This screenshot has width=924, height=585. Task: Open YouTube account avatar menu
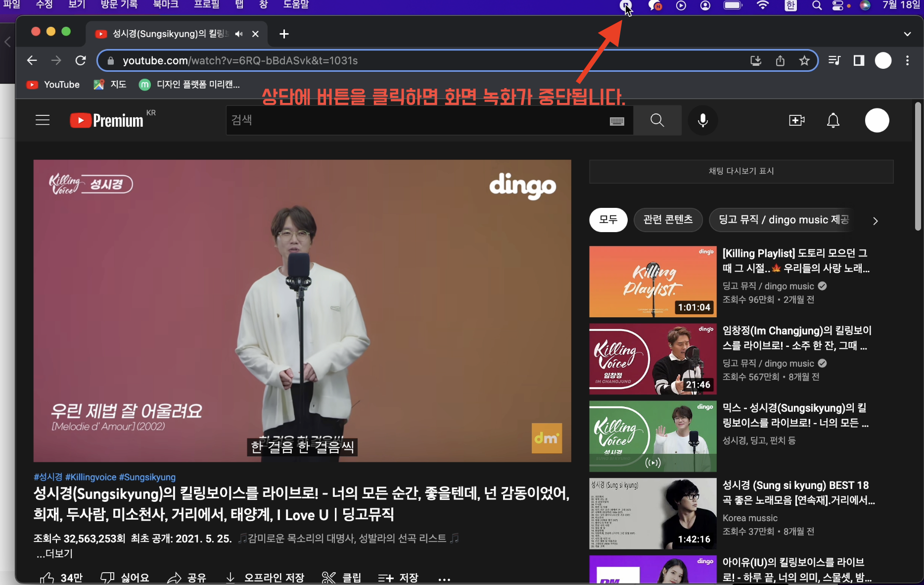coord(877,120)
